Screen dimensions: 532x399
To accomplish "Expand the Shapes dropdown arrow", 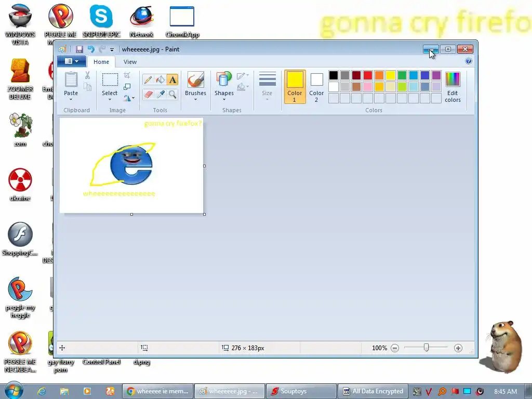I will point(224,99).
